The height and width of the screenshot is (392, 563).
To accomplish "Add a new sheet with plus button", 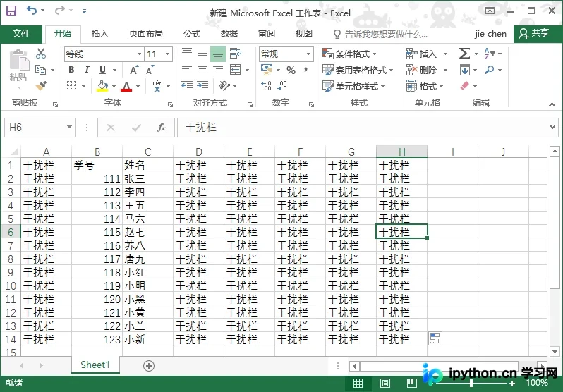I will [x=149, y=365].
